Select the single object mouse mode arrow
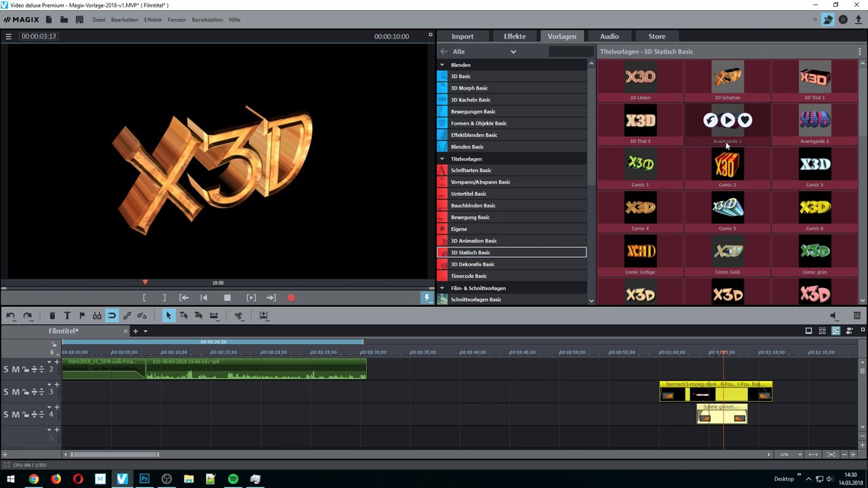Image resolution: width=868 pixels, height=488 pixels. tap(169, 316)
